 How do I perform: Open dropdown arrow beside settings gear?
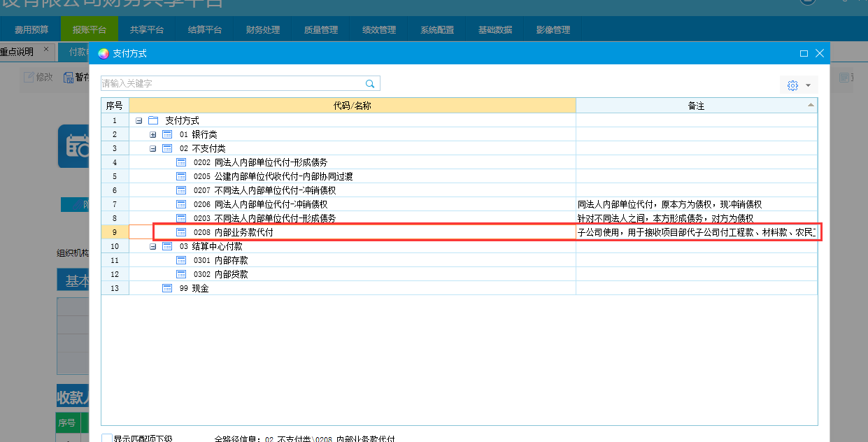point(808,85)
